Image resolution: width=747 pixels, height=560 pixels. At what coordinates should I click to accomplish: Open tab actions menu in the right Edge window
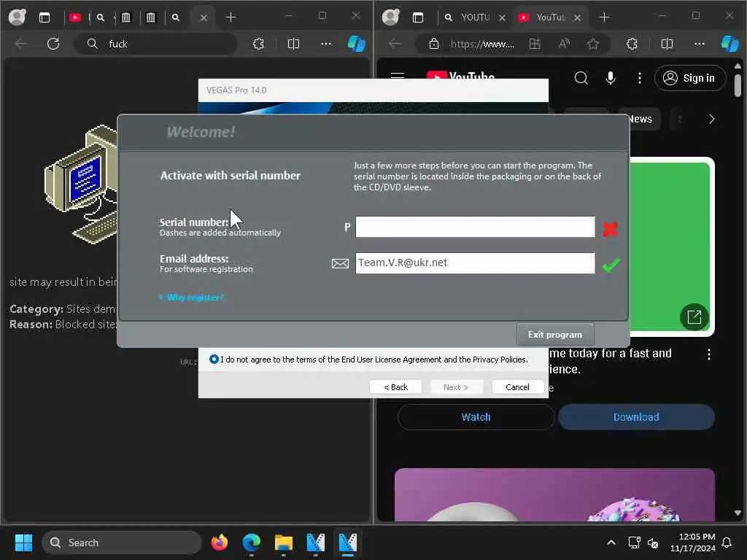[418, 17]
